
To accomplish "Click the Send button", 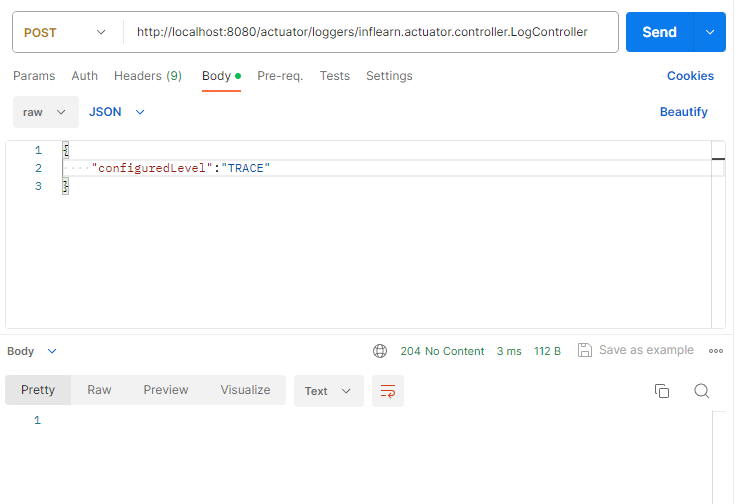I will 659,32.
